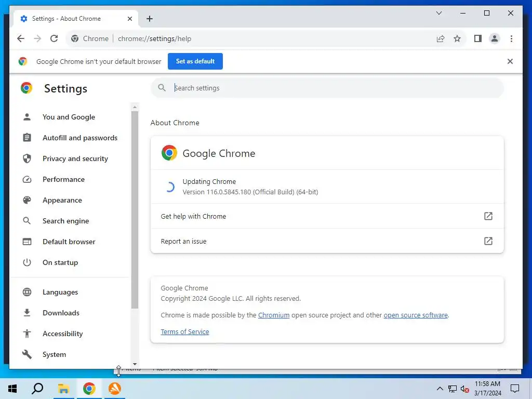Open Terms of Service link
532x399 pixels.
[185, 332]
